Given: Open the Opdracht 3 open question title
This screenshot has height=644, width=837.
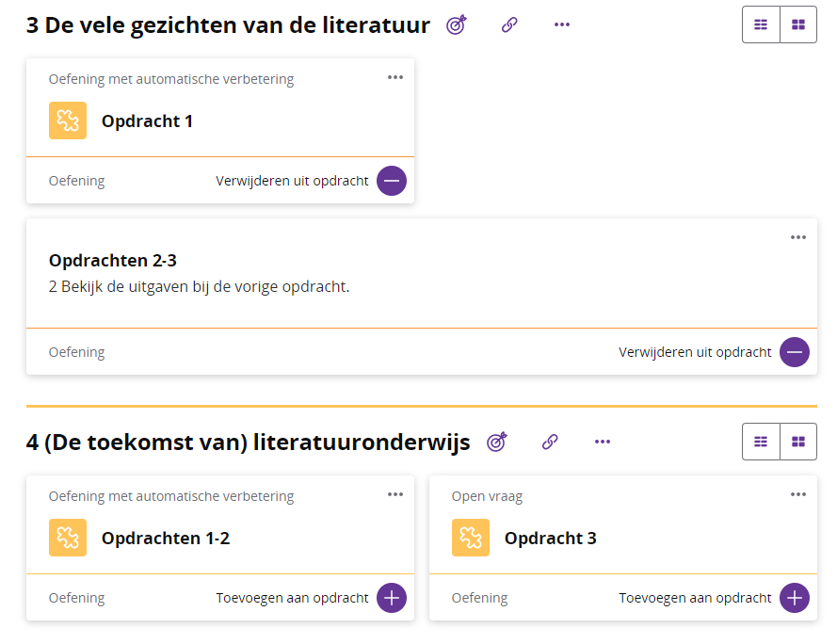Looking at the screenshot, I should click(551, 539).
